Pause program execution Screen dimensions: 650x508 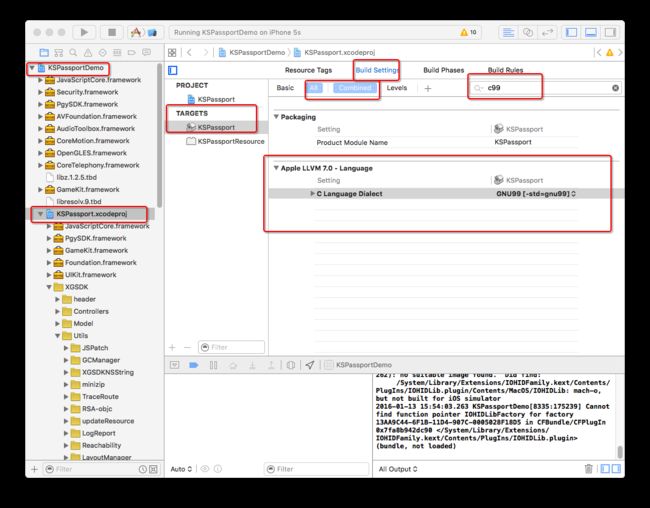click(x=213, y=365)
